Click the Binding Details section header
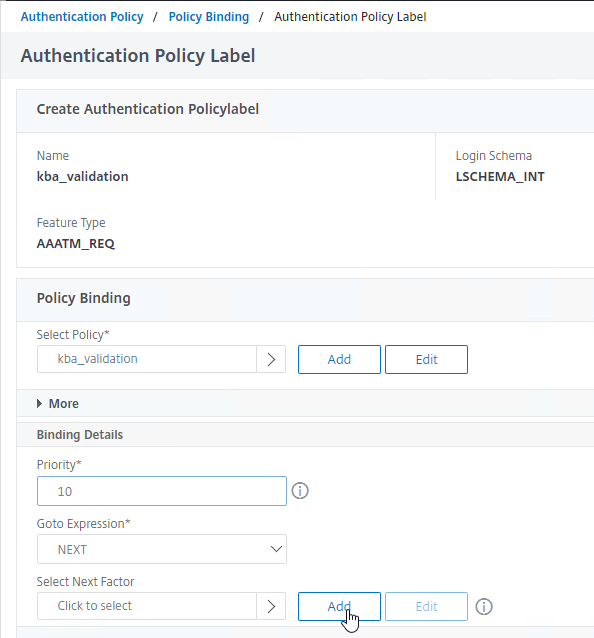The image size is (594, 638). [x=80, y=435]
